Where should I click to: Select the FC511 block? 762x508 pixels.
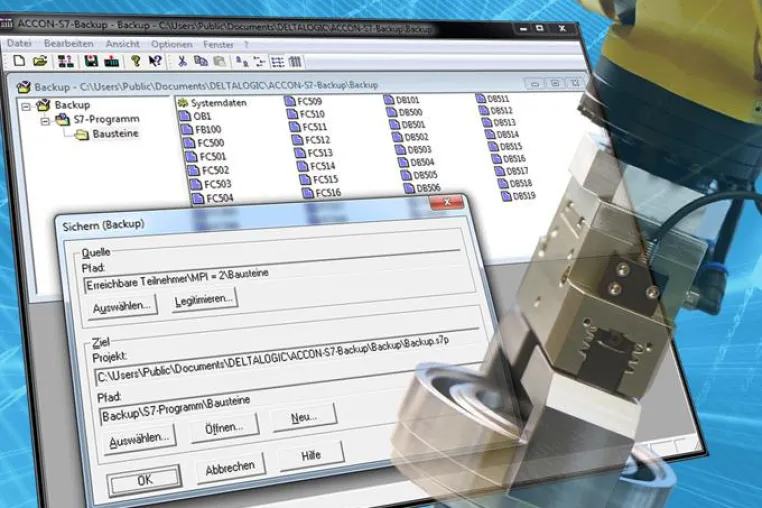(x=309, y=127)
